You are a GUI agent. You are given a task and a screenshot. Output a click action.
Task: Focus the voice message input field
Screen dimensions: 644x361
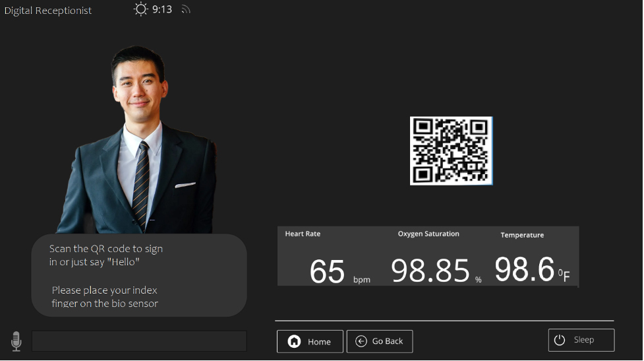139,341
